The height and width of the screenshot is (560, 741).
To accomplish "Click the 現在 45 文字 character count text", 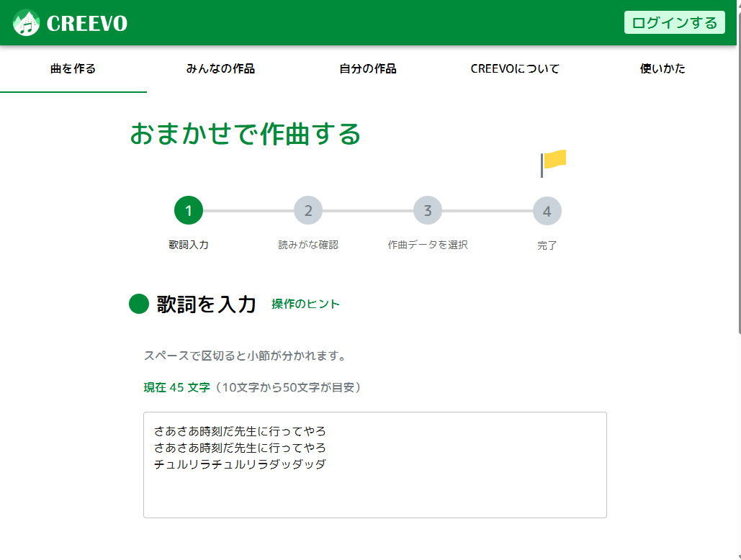I will [176, 388].
